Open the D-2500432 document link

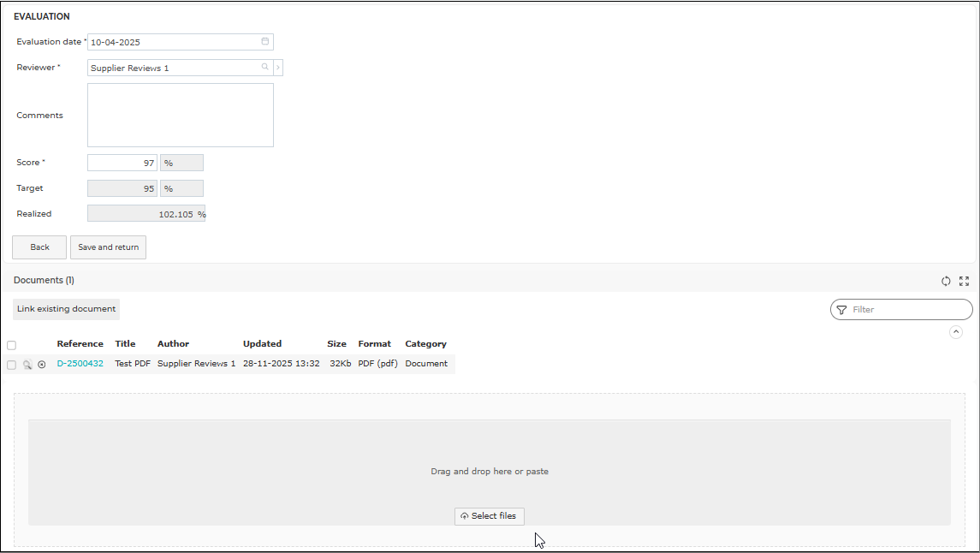click(80, 364)
